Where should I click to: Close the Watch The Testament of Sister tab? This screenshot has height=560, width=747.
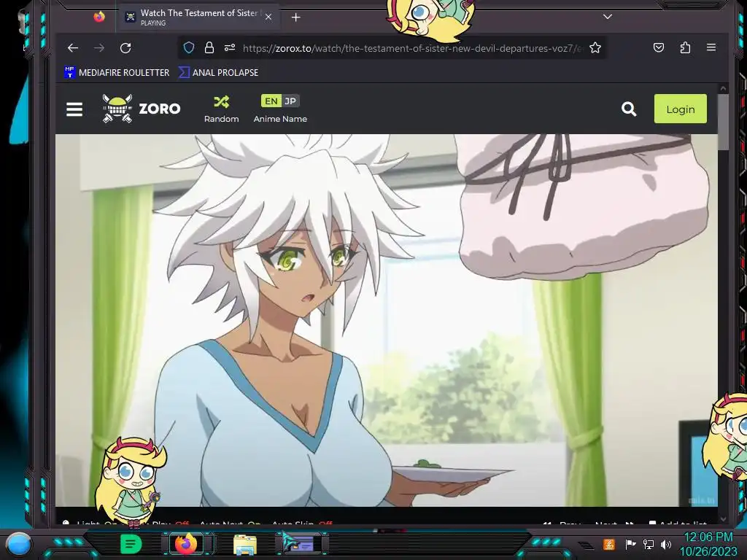tap(268, 17)
